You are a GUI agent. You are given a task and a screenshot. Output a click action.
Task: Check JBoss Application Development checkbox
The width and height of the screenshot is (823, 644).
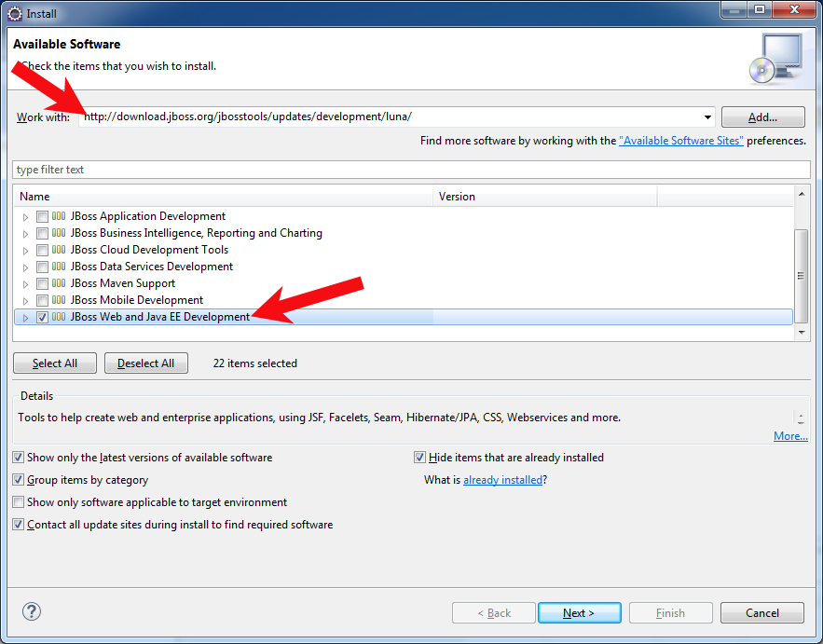tap(43, 216)
